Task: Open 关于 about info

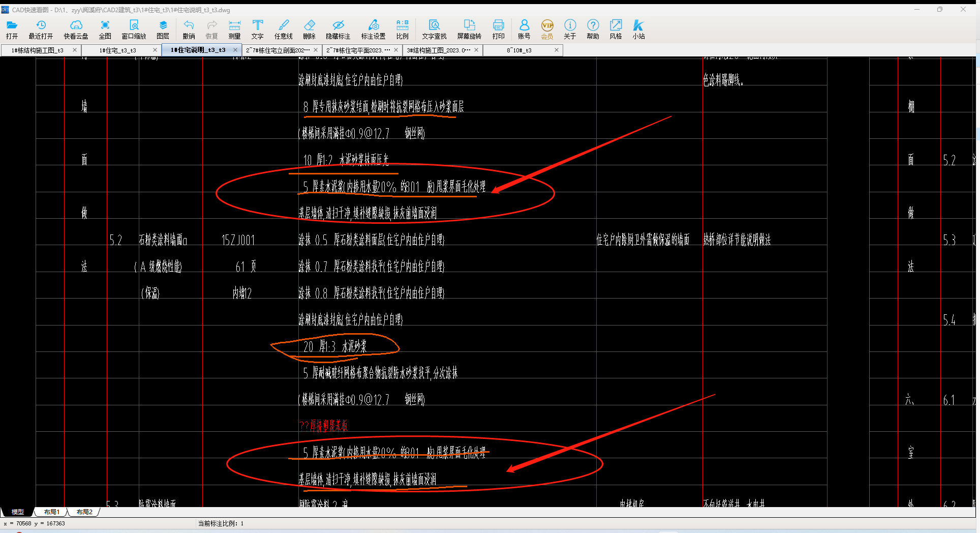Action: (x=570, y=29)
